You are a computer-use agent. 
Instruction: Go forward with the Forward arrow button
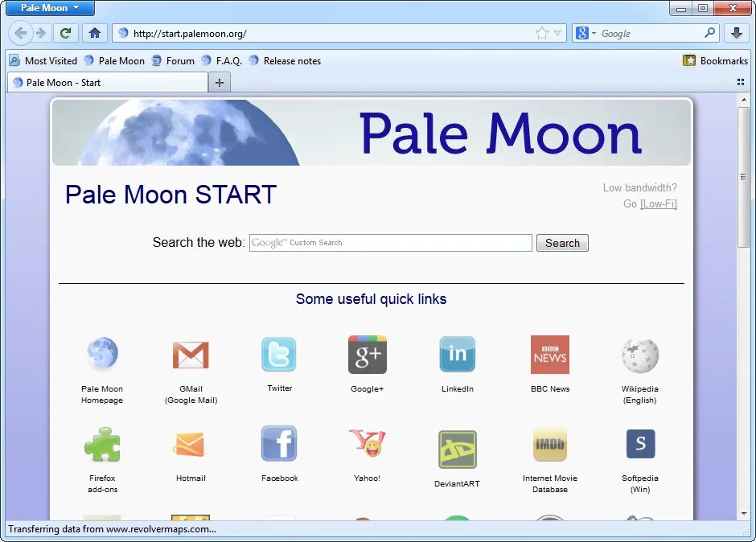pyautogui.click(x=41, y=33)
